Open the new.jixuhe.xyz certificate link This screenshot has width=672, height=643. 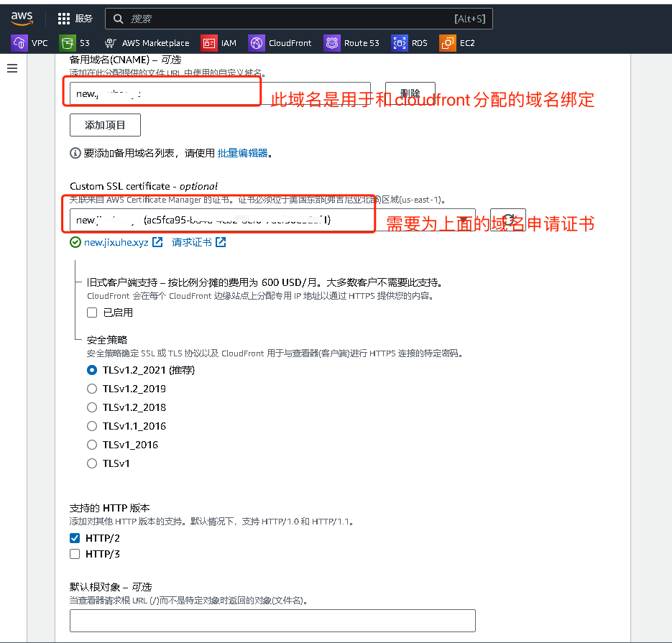tap(116, 242)
